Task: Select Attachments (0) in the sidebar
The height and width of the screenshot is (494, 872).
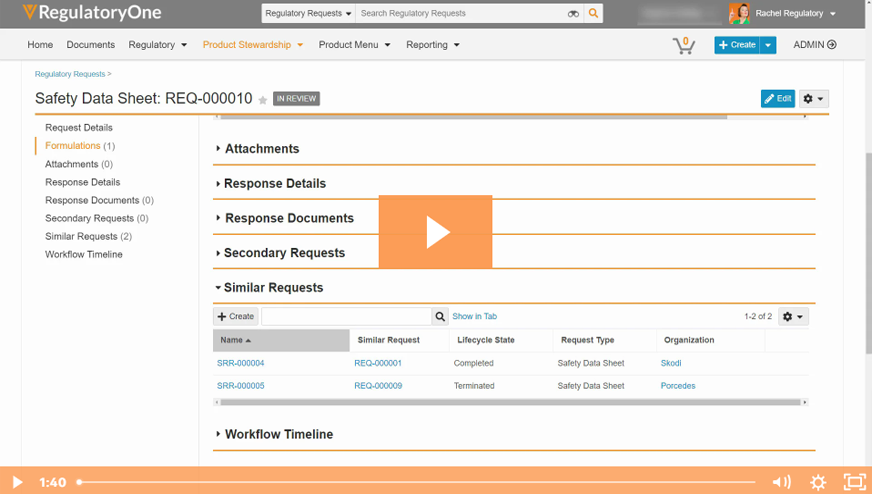Action: 79,164
